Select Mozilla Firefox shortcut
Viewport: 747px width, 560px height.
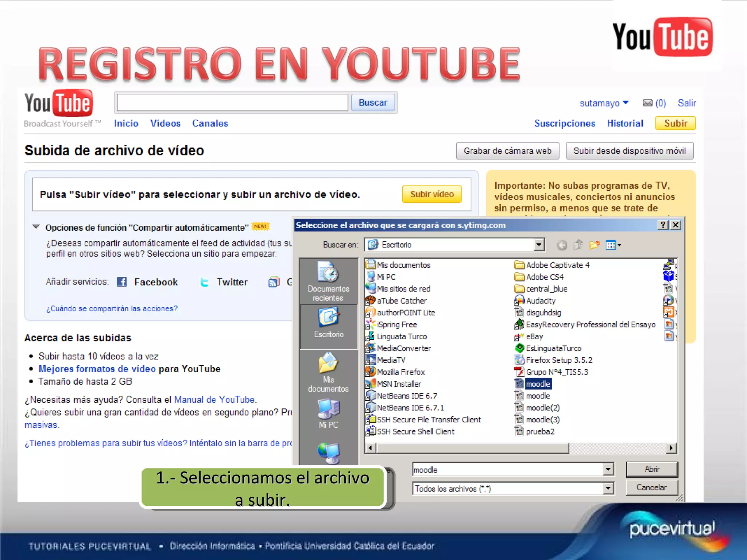395,372
